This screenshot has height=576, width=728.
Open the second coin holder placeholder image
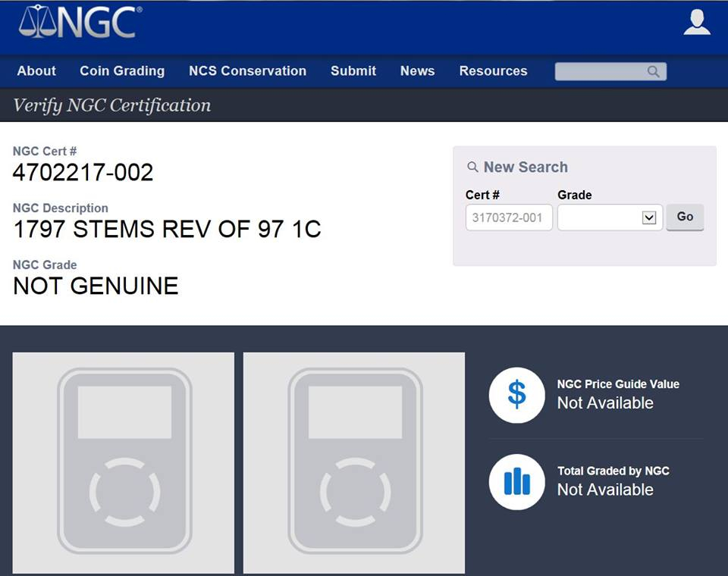(x=354, y=463)
